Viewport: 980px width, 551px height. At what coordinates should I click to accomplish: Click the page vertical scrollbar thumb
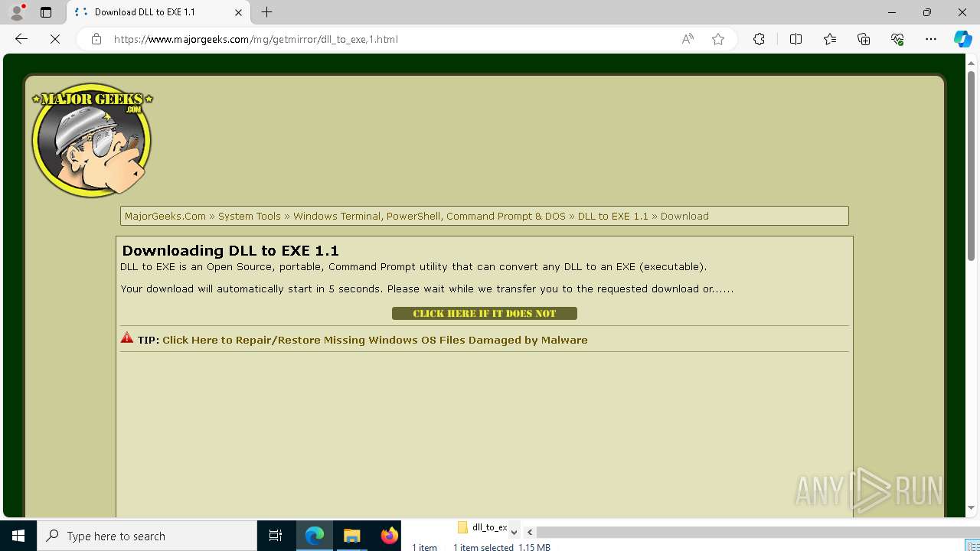point(971,165)
